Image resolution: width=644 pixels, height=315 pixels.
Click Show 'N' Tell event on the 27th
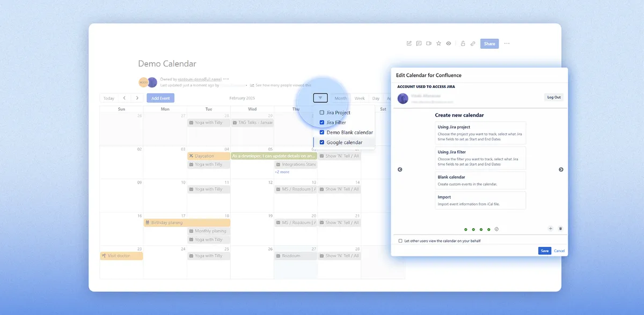pyautogui.click(x=339, y=255)
